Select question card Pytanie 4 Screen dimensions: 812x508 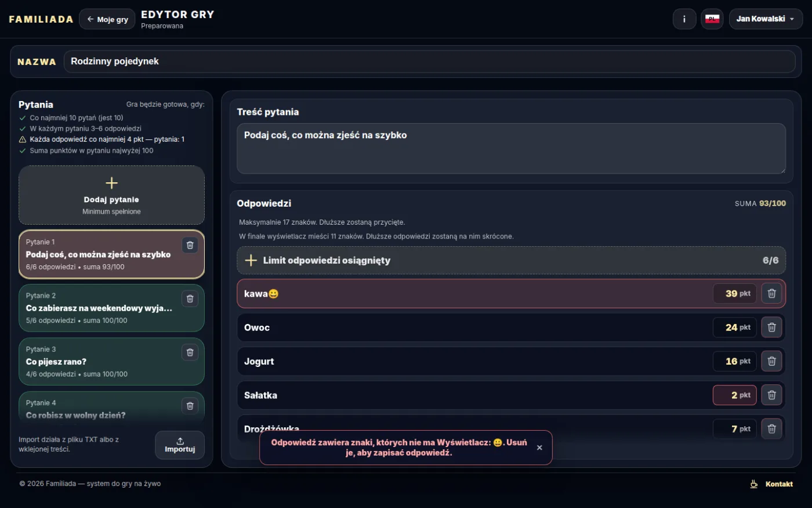111,408
